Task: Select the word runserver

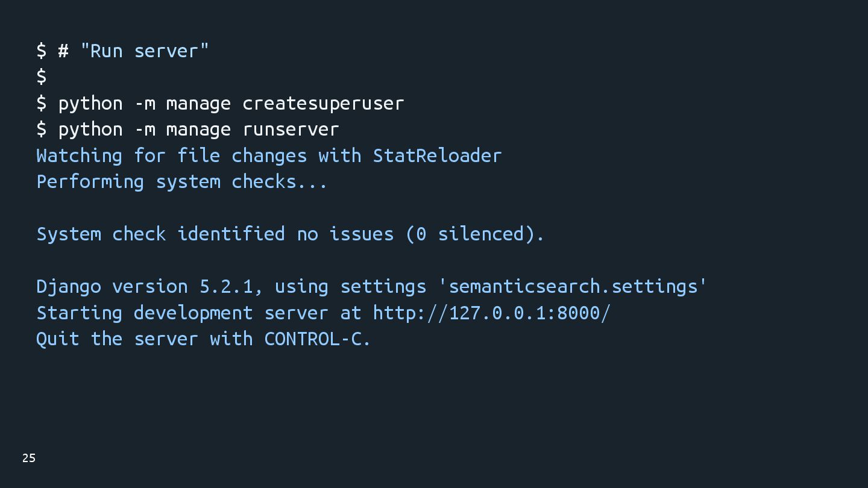Action: click(x=291, y=129)
